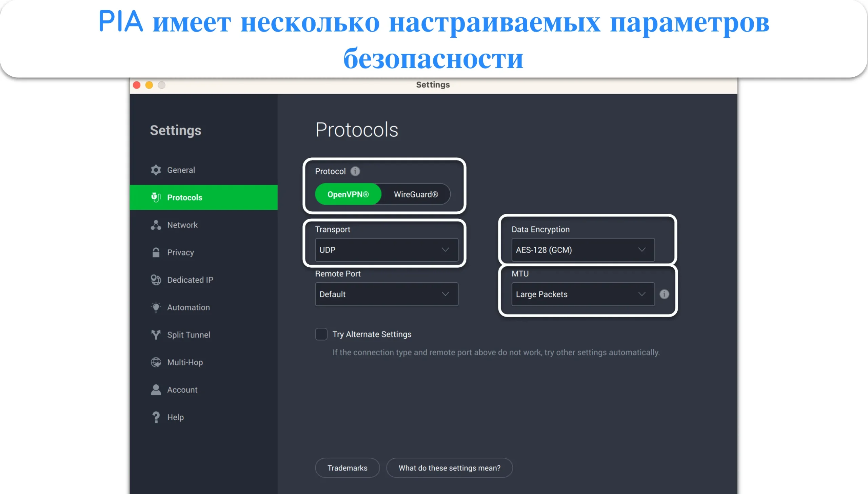Click the chevron arrow in Transport dropdown
The width and height of the screenshot is (868, 494).
tap(445, 250)
